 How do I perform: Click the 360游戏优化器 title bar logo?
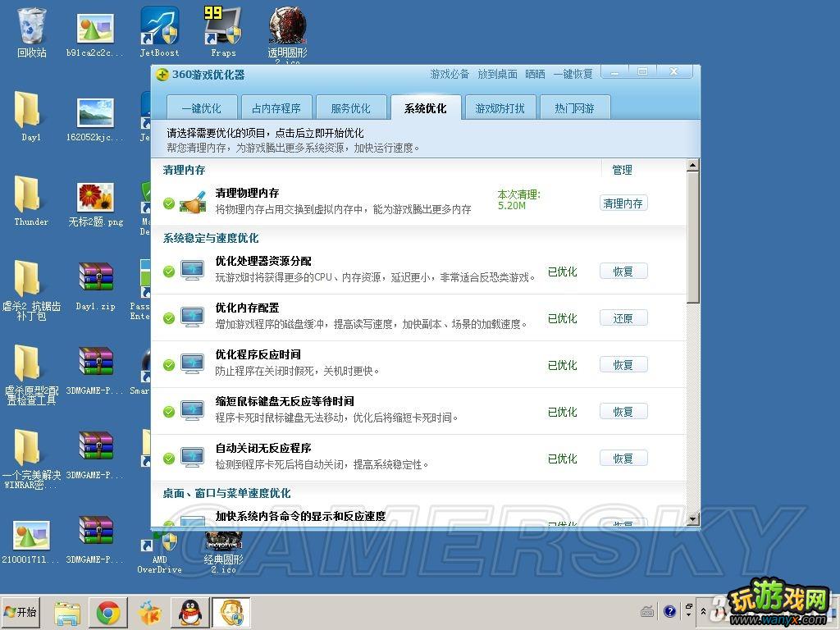(x=162, y=75)
